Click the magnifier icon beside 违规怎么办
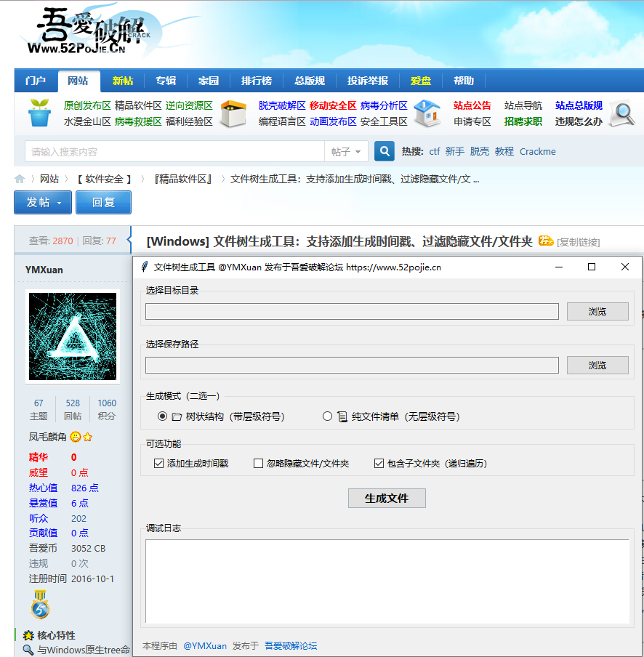The height and width of the screenshot is (657, 644). click(623, 113)
